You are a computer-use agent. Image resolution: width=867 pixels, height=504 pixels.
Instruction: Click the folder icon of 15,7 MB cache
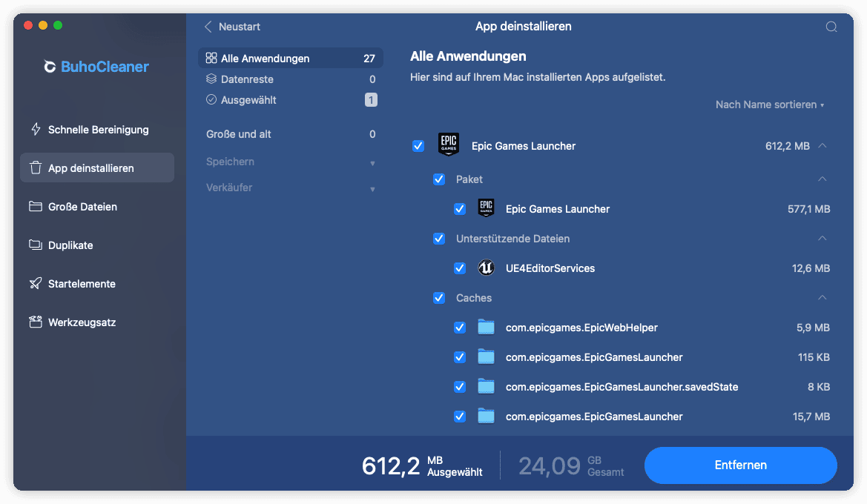(x=486, y=416)
